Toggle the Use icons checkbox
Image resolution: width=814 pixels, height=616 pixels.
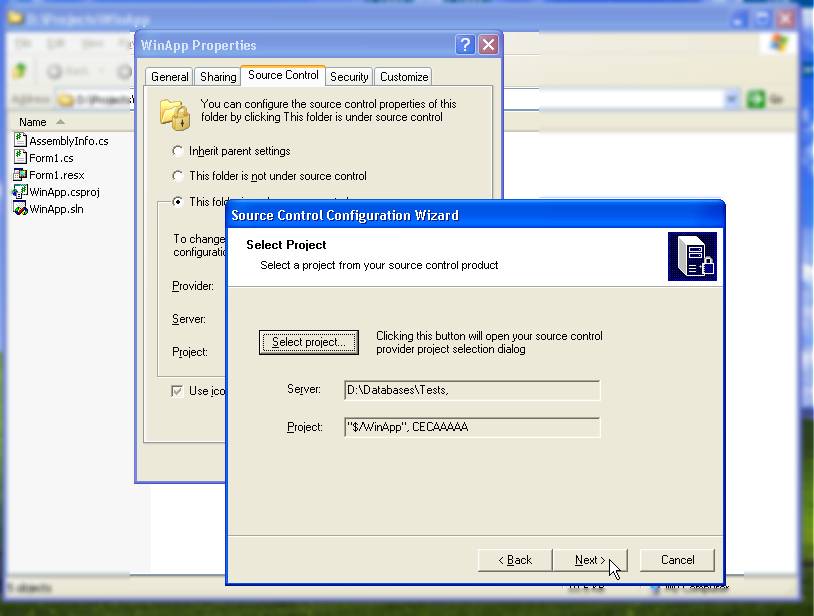tap(177, 391)
